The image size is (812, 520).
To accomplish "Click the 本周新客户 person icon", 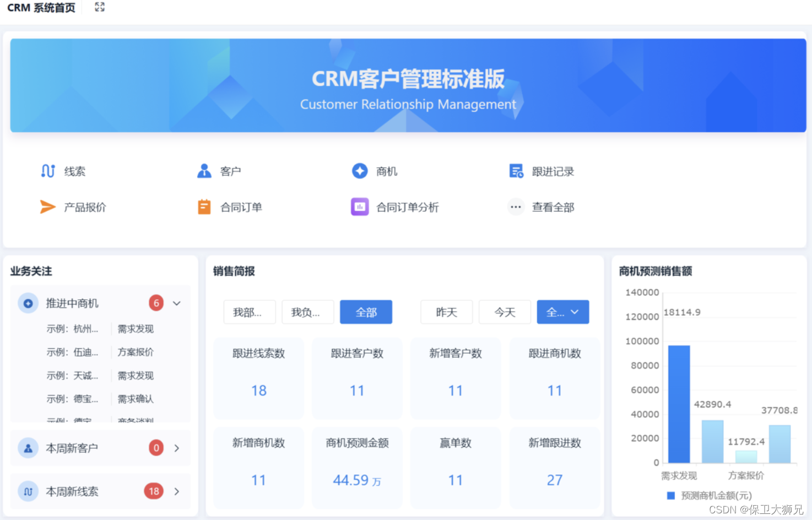I will tap(28, 448).
